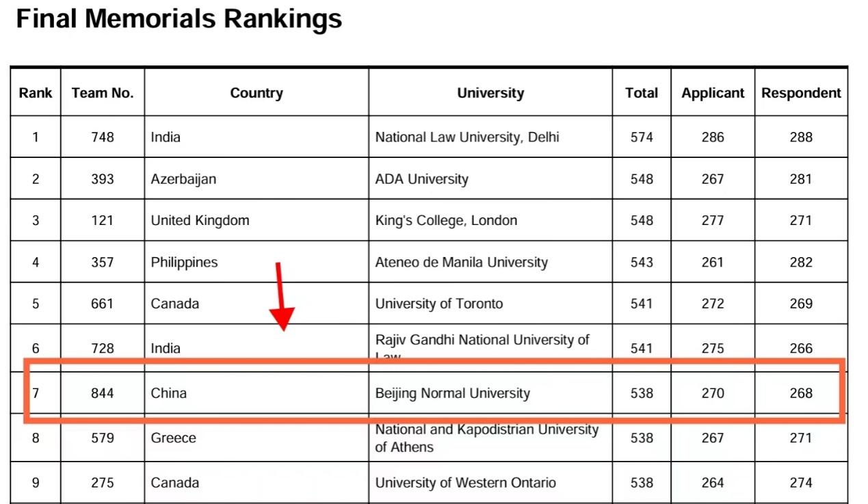This screenshot has width=868, height=504.
Task: Select the highlighted Beijing Normal University cell
Action: pos(453,393)
